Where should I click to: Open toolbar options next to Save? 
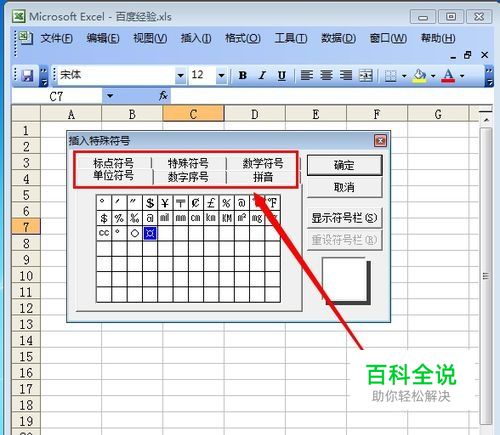[43, 77]
